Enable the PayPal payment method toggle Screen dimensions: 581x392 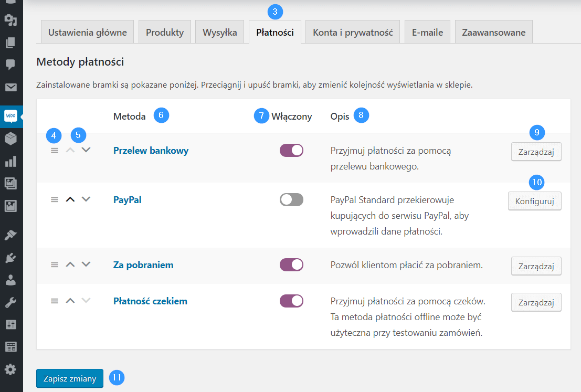[x=291, y=200]
